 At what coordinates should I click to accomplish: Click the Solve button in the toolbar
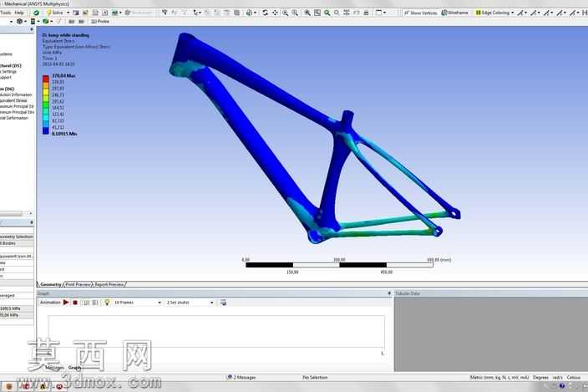point(54,13)
